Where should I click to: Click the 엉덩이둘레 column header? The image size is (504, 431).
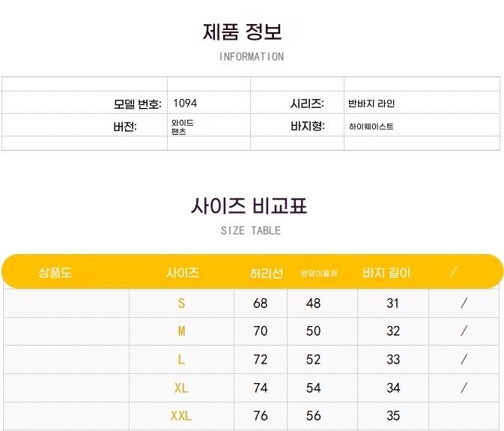tap(319, 274)
